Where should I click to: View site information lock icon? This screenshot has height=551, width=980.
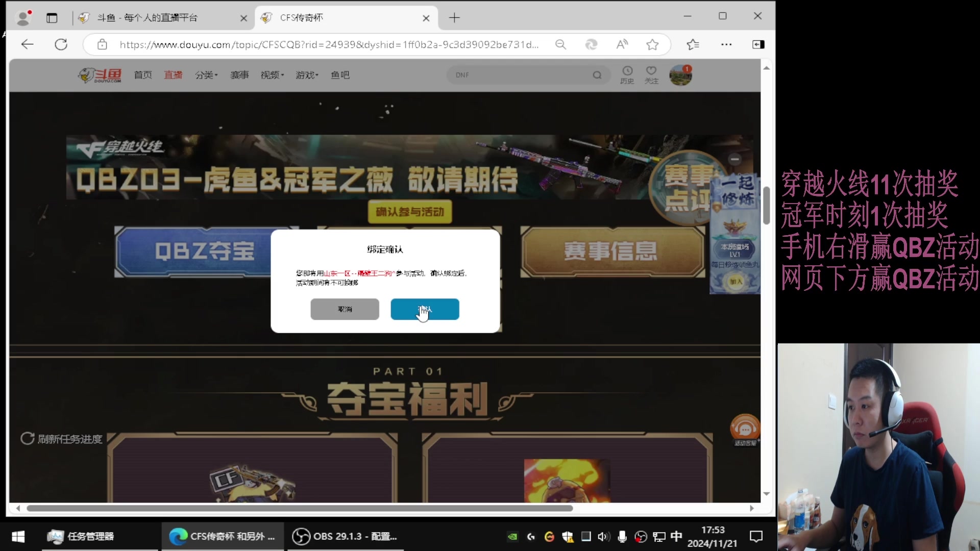[102, 44]
